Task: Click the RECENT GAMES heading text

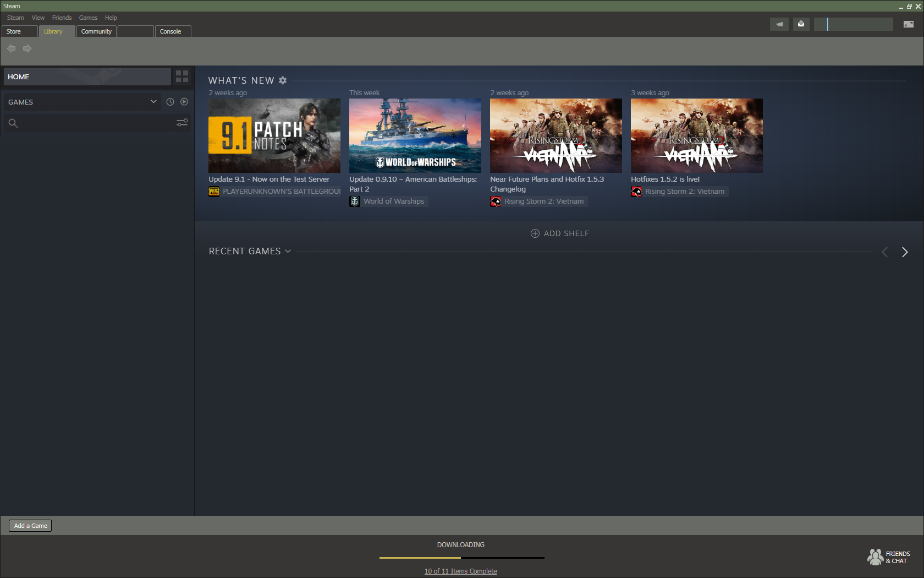Action: 245,252
